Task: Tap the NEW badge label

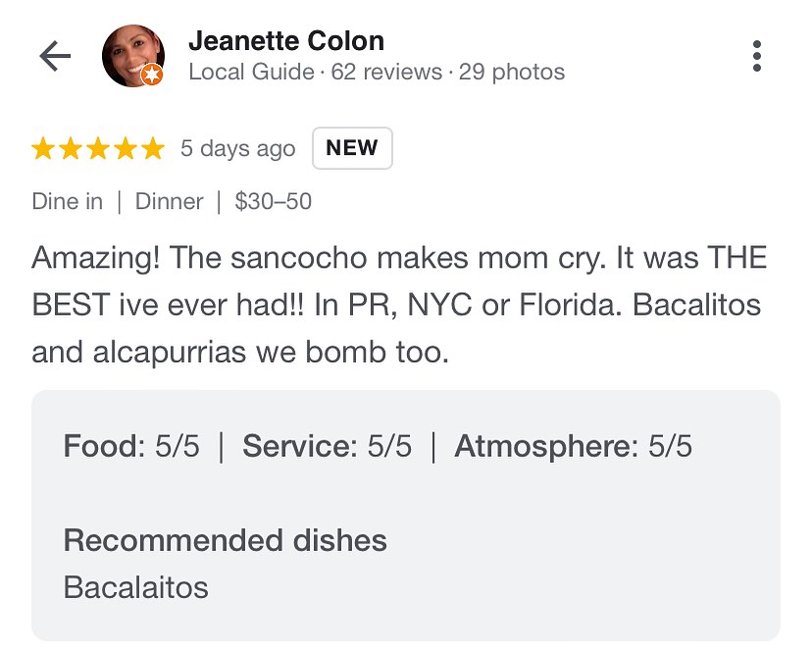Action: tap(352, 148)
